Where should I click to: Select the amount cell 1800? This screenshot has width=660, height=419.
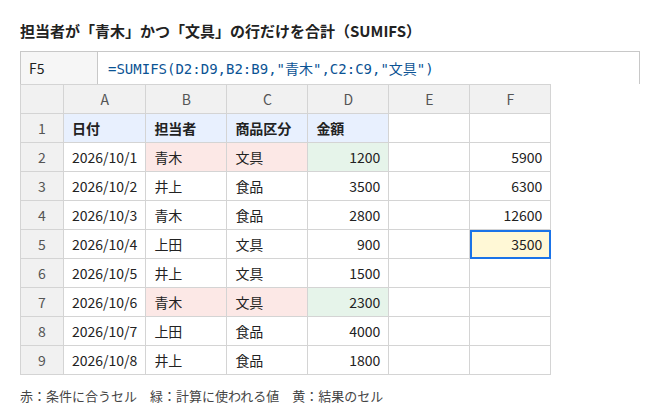click(x=348, y=361)
